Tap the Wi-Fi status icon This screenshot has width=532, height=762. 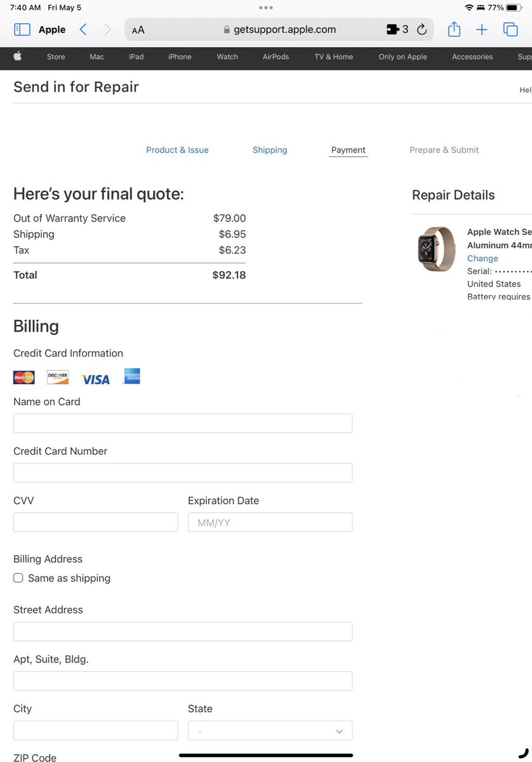[x=469, y=8]
